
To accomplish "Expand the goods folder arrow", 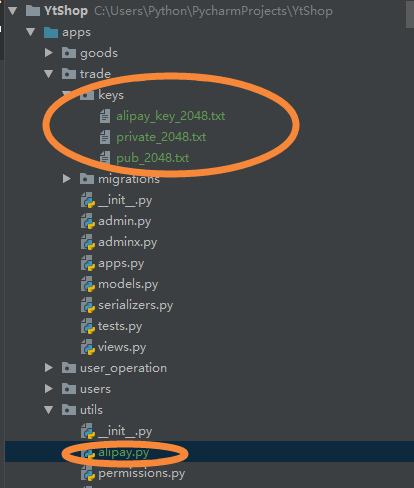I will [x=49, y=53].
